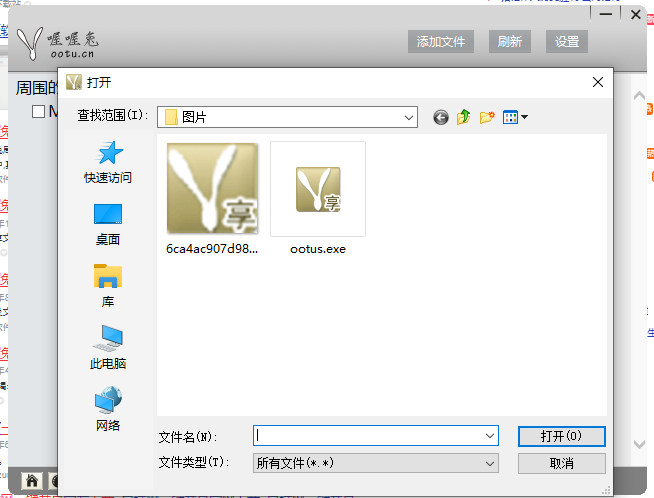Open the 文件类型 filter dropdown
The width and height of the screenshot is (654, 498).
(489, 463)
